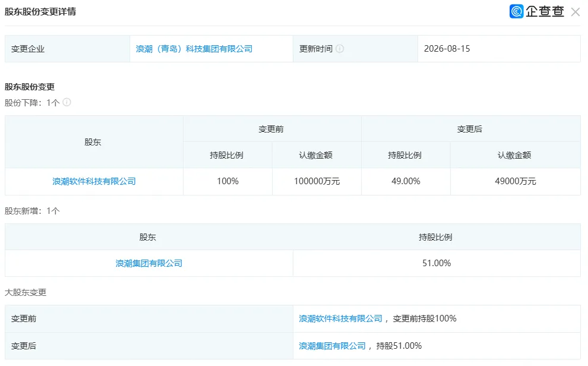The height and width of the screenshot is (366, 588).
Task: Select the 51.00% new shareholder ratio cell
Action: click(437, 264)
